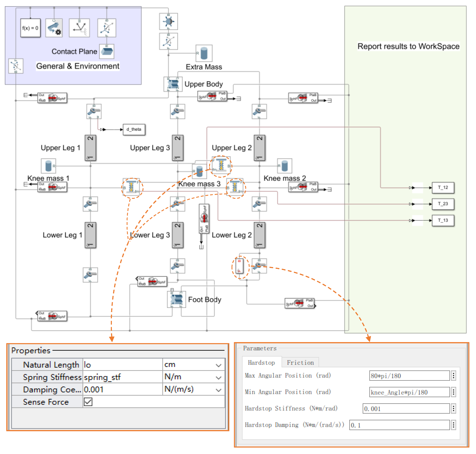The image size is (476, 454).
Task: Switch to the Friction tab
Action: pos(300,363)
